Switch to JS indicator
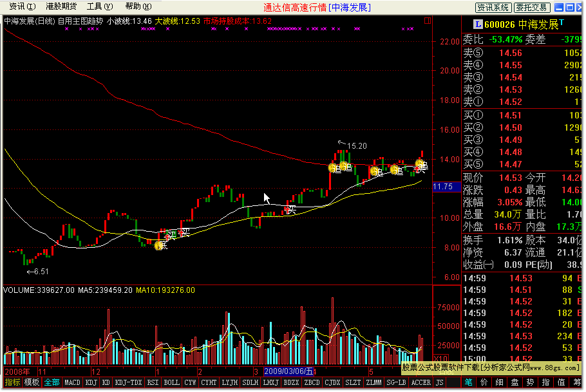Viewport: 586px width, 392px height. click(439, 382)
